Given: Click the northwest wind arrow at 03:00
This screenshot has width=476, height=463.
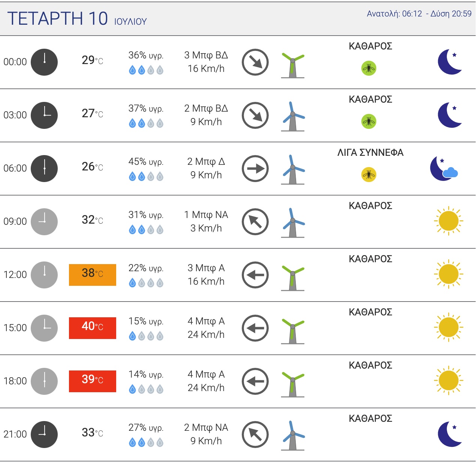Looking at the screenshot, I should coord(255,115).
